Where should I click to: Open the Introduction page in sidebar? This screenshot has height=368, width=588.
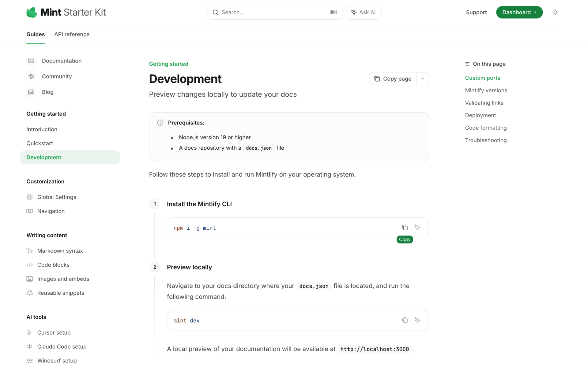(x=42, y=129)
